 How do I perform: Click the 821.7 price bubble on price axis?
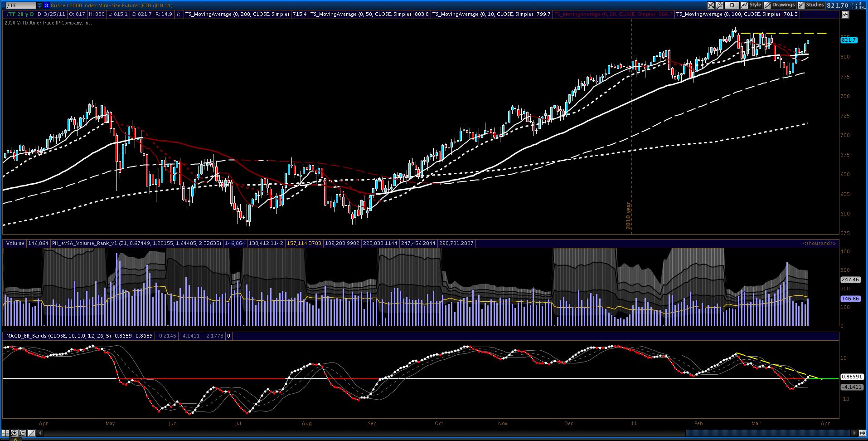pyautogui.click(x=849, y=40)
